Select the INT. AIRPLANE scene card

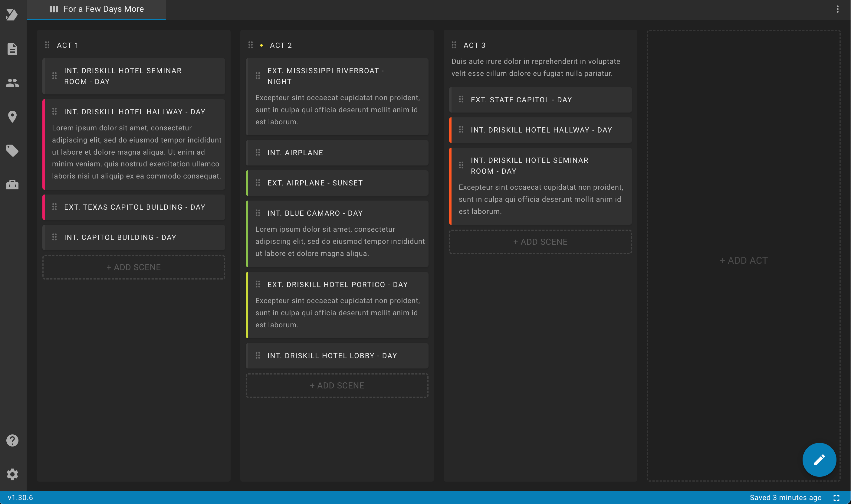coord(337,153)
